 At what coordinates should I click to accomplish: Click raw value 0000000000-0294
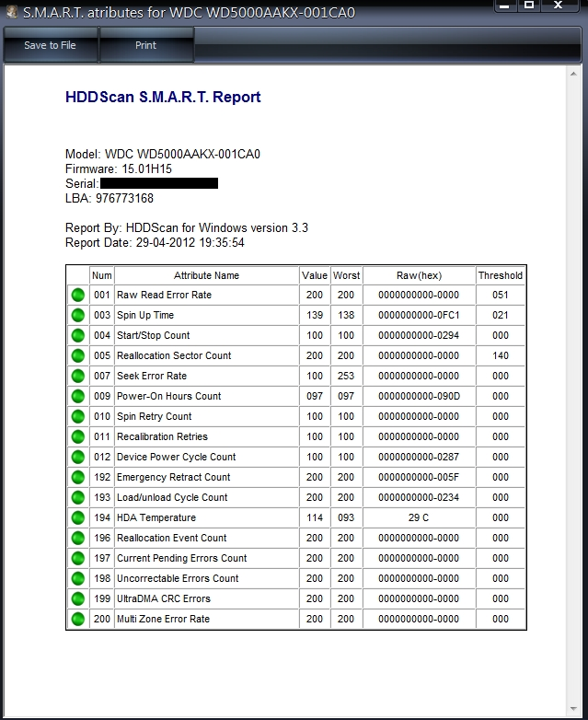coord(419,335)
